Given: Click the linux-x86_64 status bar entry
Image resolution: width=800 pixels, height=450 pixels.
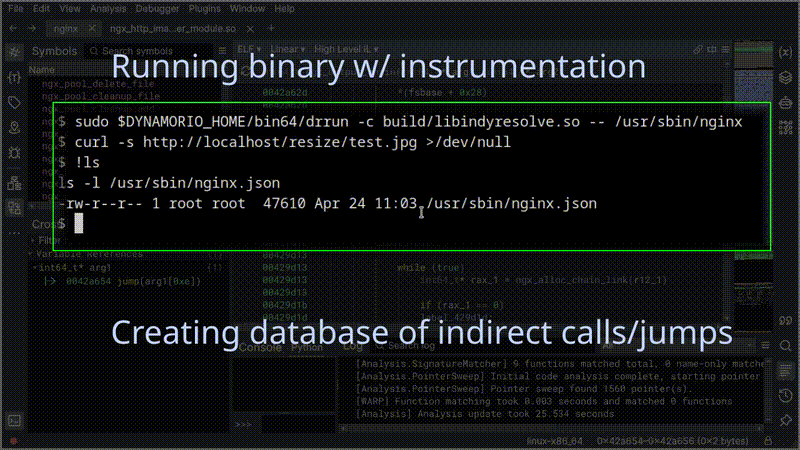Looking at the screenshot, I should (x=555, y=441).
